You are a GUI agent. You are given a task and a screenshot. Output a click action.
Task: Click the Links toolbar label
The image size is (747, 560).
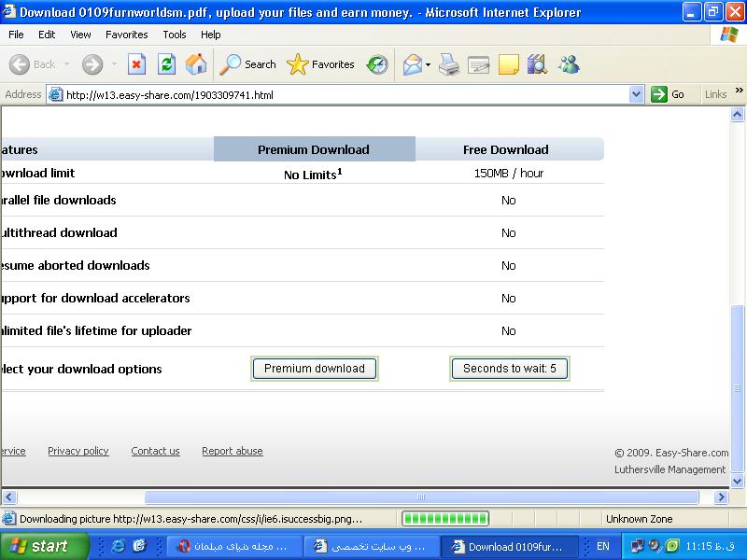click(715, 94)
